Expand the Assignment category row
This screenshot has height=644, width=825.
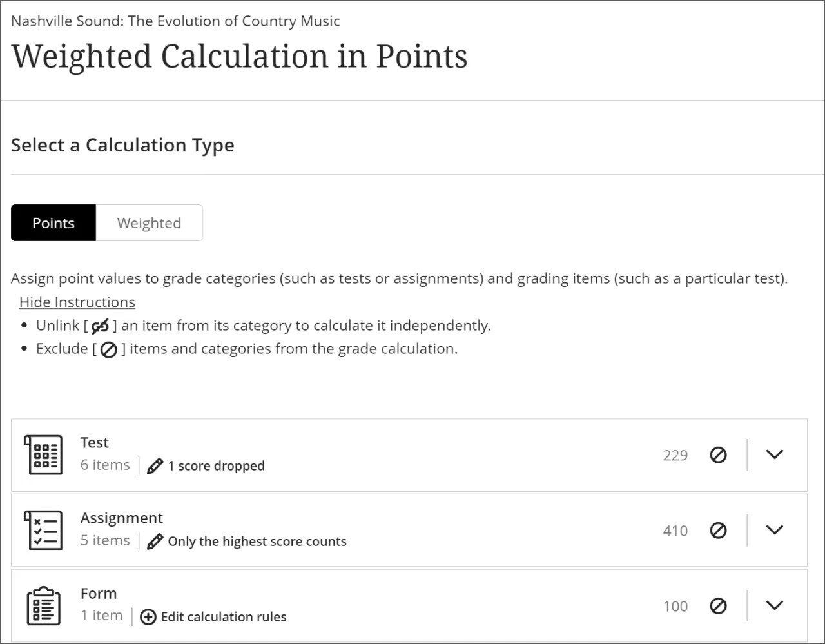pos(775,530)
